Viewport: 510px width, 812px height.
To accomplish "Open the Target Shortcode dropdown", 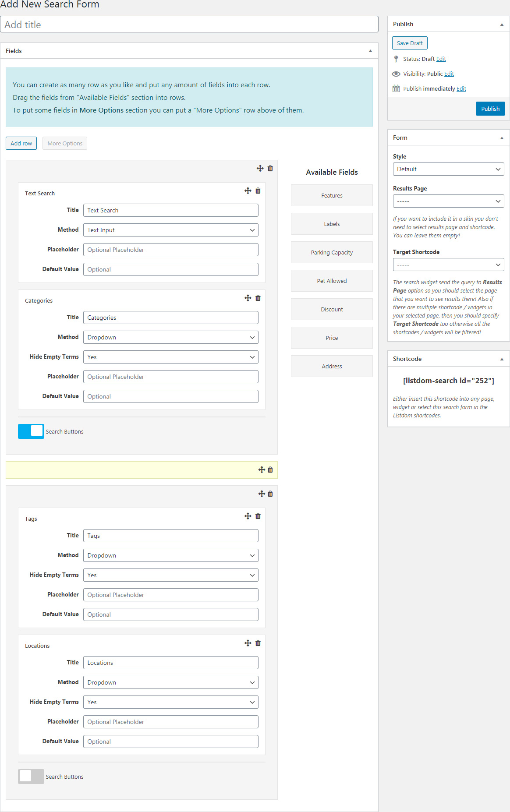I will (x=449, y=265).
